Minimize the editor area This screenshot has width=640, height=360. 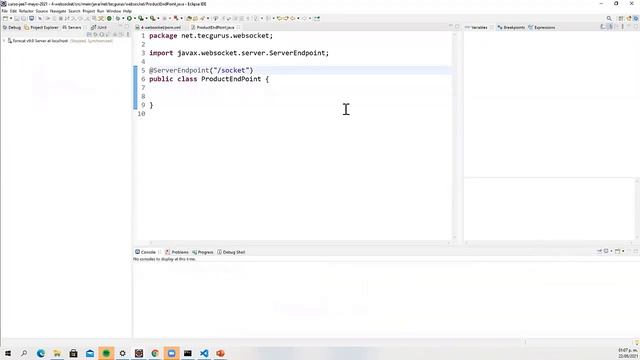point(451,27)
